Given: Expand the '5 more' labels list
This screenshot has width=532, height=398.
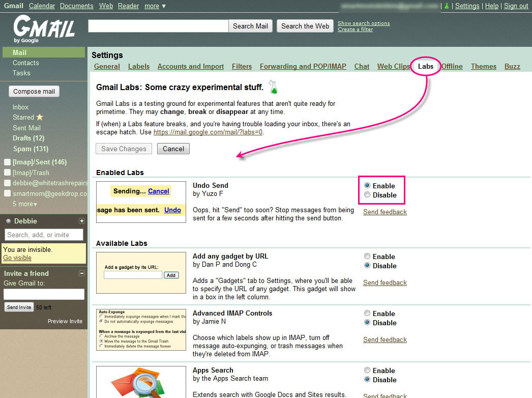Looking at the screenshot, I should tap(25, 204).
